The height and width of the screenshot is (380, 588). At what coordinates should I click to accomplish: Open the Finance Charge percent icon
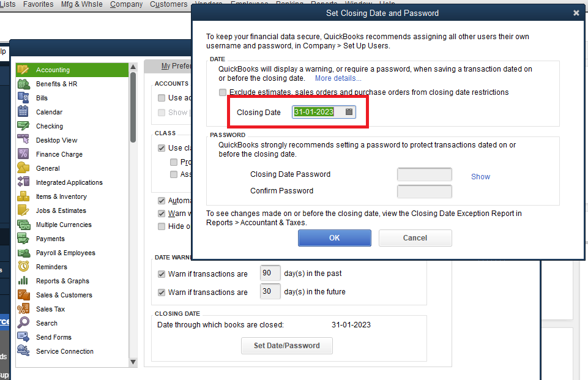pyautogui.click(x=23, y=154)
